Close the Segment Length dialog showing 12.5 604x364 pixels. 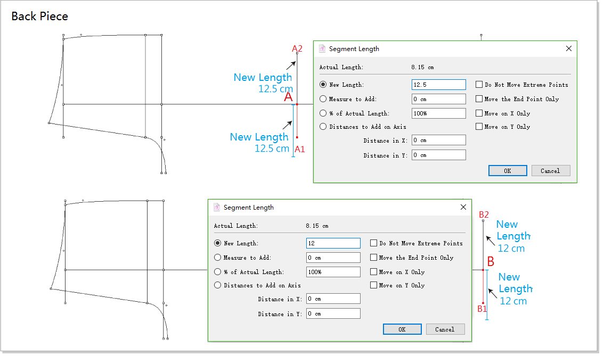point(568,48)
